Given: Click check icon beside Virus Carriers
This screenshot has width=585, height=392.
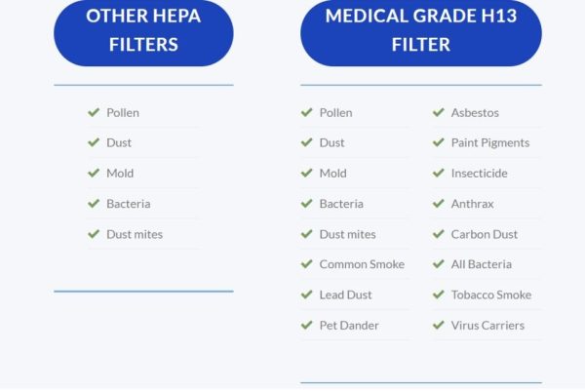Looking at the screenshot, I should tap(439, 326).
